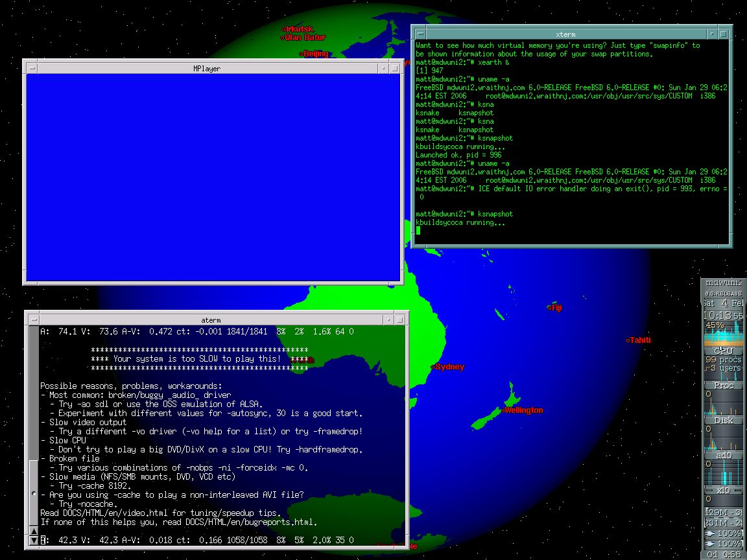Click the Proc panel label in GKrellM
The image size is (747, 560).
[x=723, y=385]
